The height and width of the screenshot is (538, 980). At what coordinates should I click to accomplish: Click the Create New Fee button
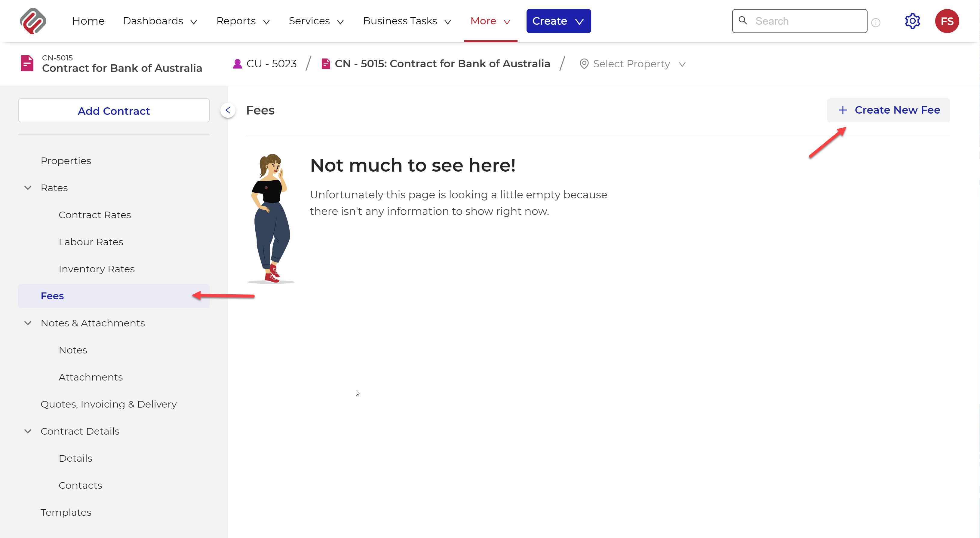tap(888, 110)
